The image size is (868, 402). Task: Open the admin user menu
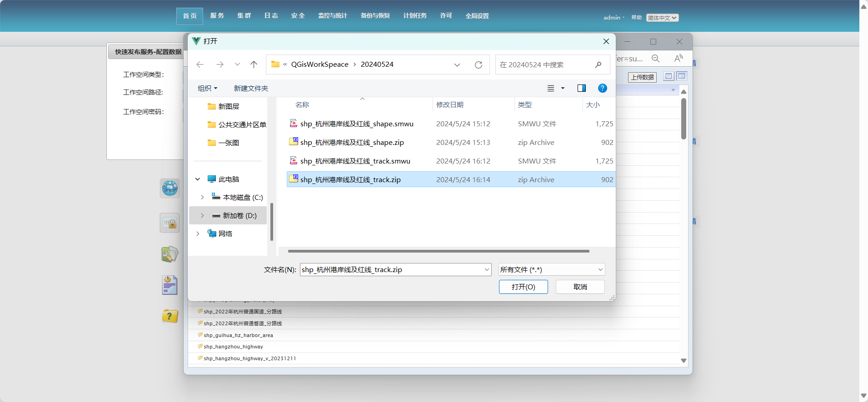[614, 18]
